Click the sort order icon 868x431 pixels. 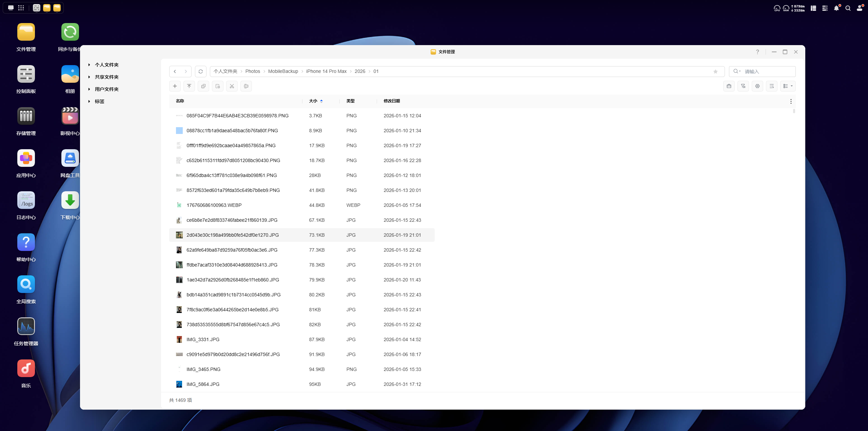point(772,86)
